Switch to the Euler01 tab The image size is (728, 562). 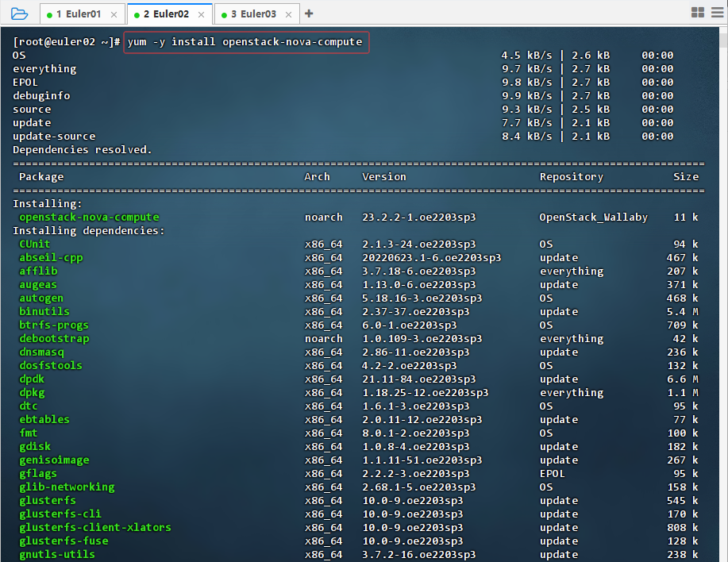[83, 14]
